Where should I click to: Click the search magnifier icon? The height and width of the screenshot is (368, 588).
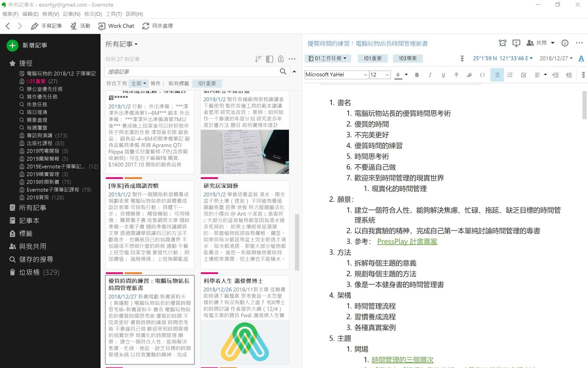click(283, 71)
